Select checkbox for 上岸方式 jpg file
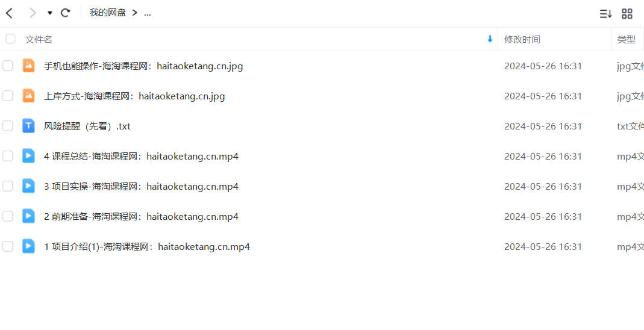 click(x=8, y=96)
